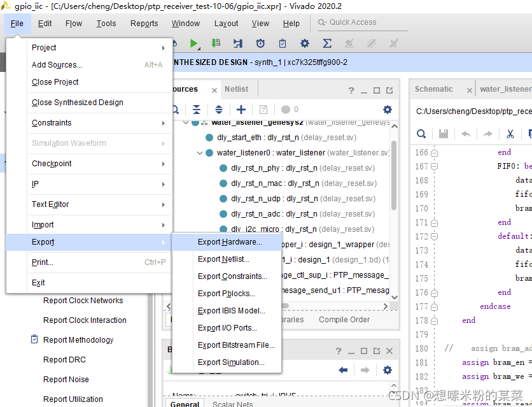This screenshot has width=532, height=407.
Task: Open properties panel settings gear
Action: click(x=387, y=369)
